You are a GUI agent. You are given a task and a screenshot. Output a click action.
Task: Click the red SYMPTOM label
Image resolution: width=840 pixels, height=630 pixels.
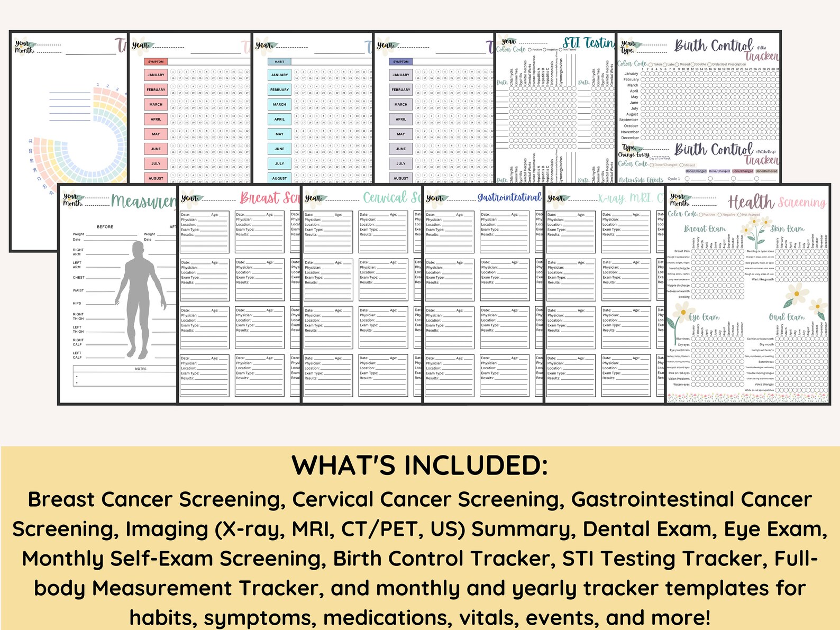coord(156,62)
